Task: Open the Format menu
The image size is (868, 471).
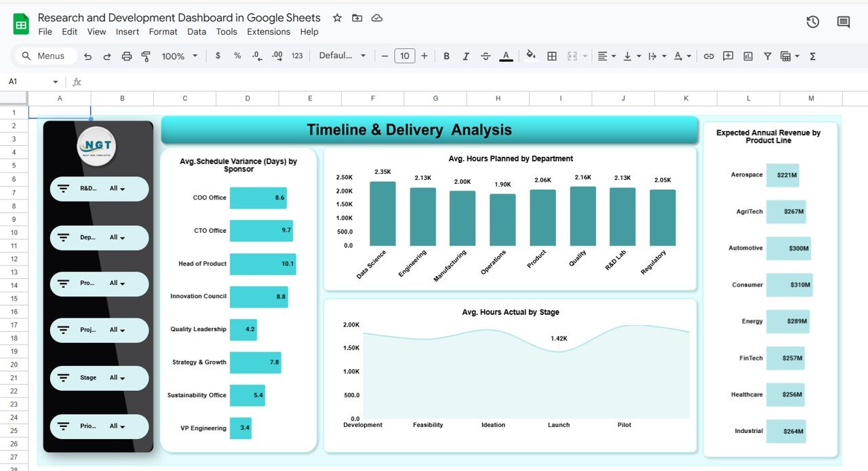Action: (163, 31)
